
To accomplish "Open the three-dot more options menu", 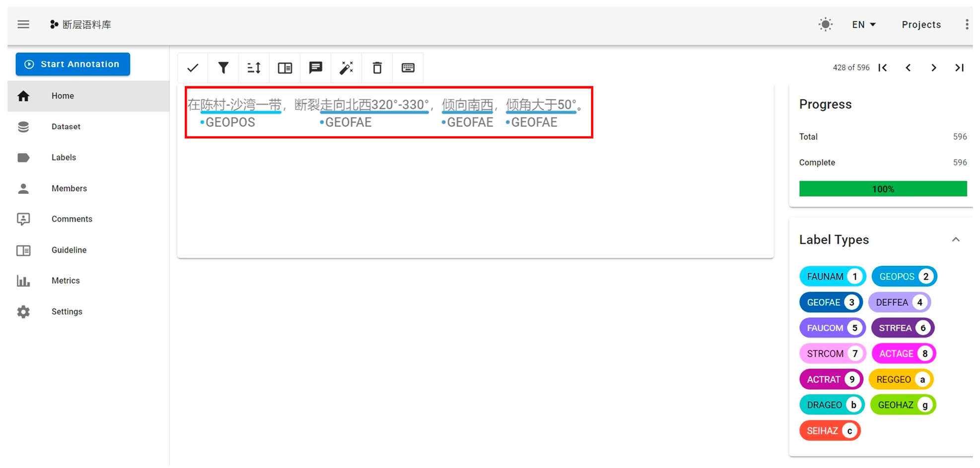I will (967, 24).
